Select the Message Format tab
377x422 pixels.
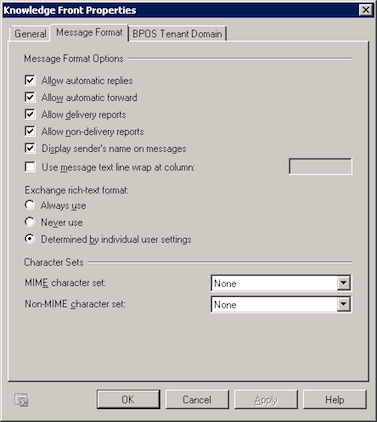(x=89, y=32)
